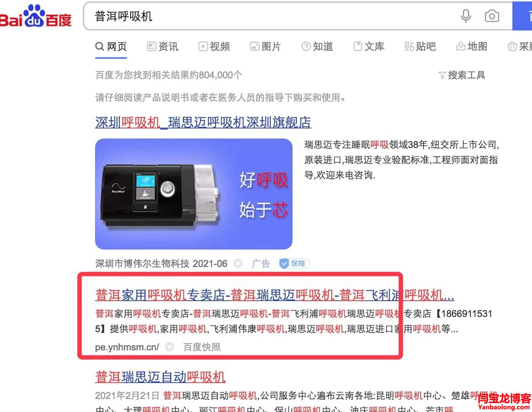Viewport: 532px width, 412px height.
Task: Open the 贴吧 tab
Action: click(x=420, y=47)
